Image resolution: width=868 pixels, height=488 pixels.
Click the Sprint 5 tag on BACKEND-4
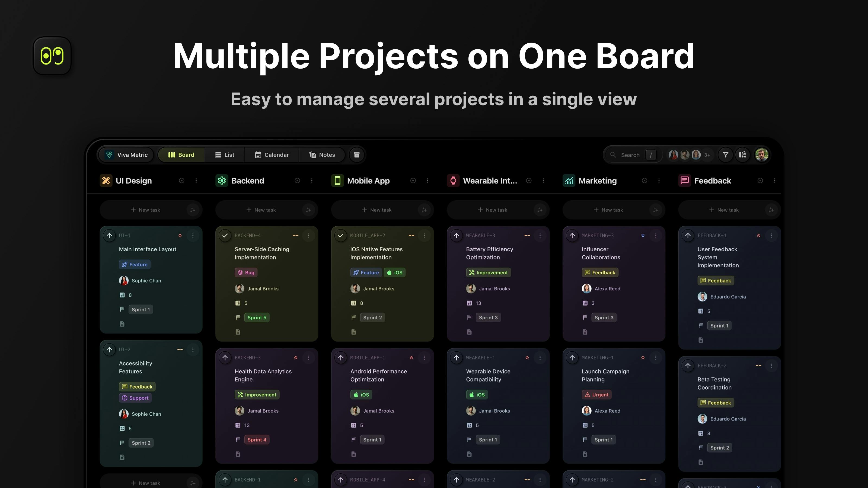(x=257, y=317)
